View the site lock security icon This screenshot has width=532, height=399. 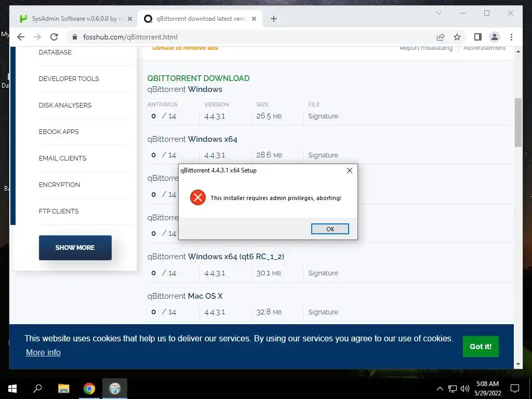pos(75,37)
